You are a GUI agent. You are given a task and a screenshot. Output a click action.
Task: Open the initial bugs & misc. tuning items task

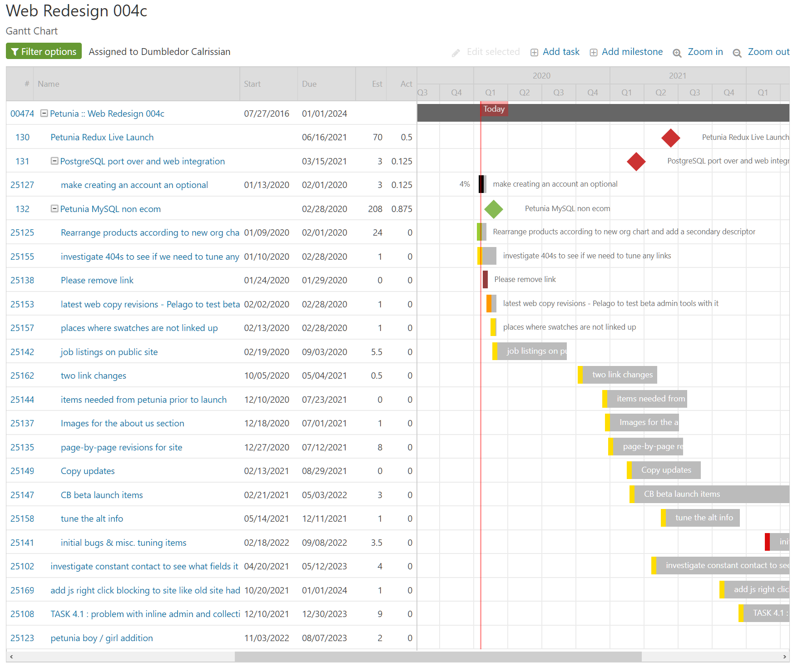click(123, 542)
